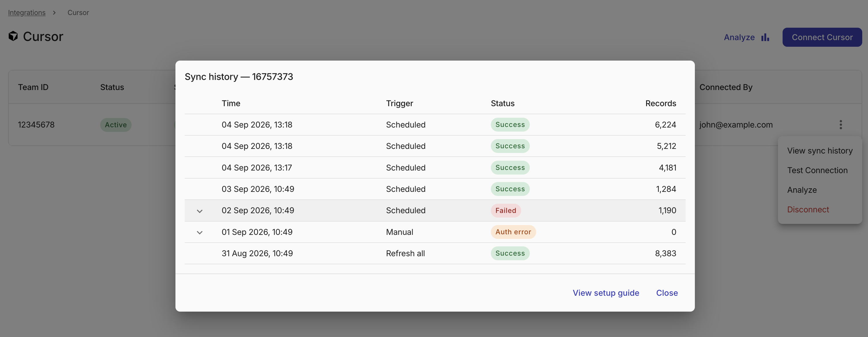Click john@example.com in Connected By
Image resolution: width=868 pixels, height=337 pixels.
tap(736, 125)
